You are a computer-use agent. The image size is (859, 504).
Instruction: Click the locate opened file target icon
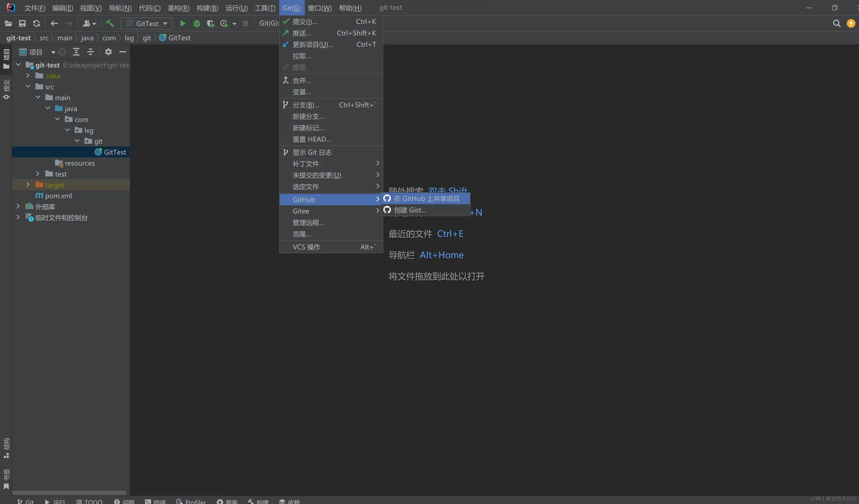point(62,52)
